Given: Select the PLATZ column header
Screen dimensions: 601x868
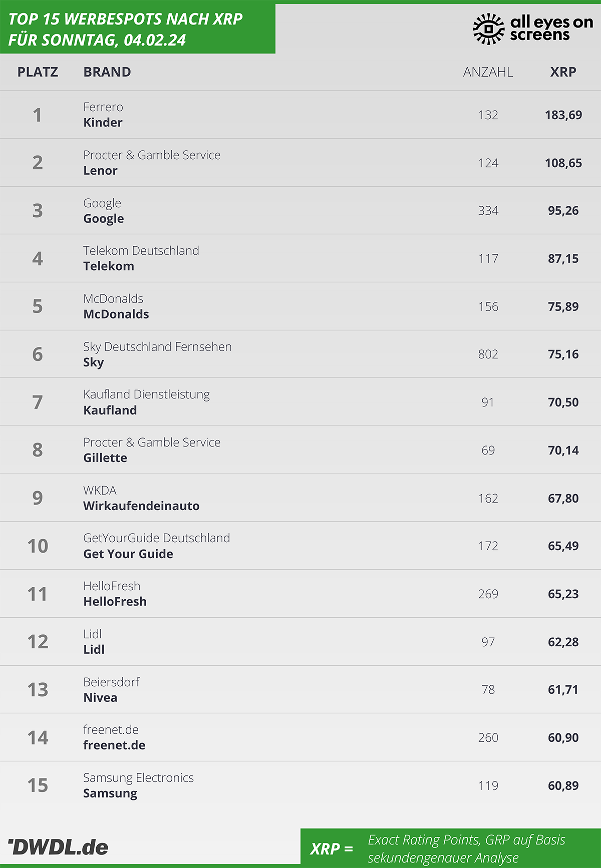Looking at the screenshot, I should (38, 72).
